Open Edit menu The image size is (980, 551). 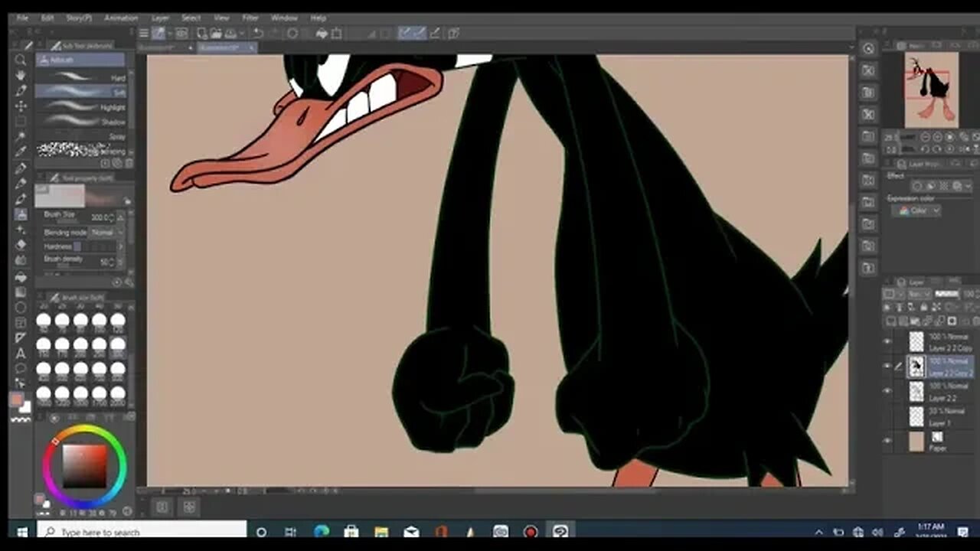tap(47, 18)
